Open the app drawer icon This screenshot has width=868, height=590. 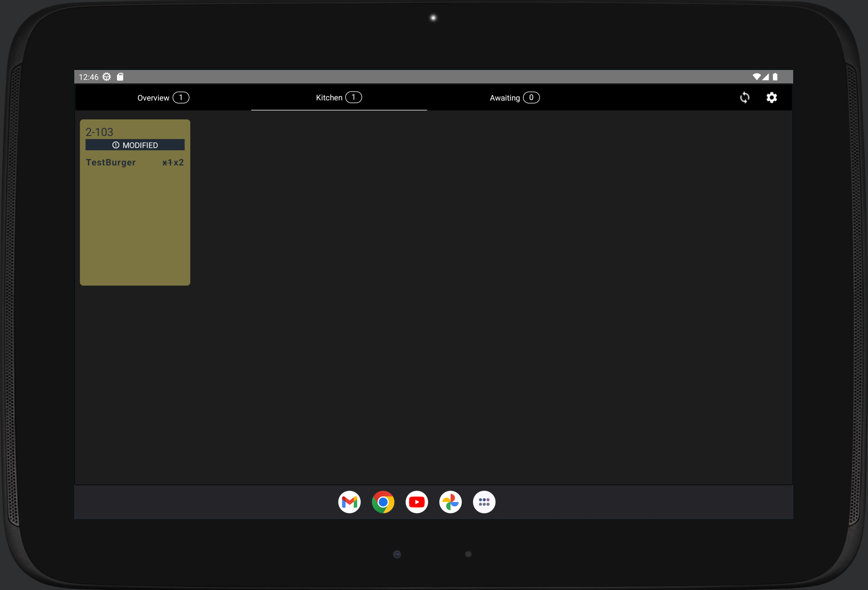click(484, 502)
